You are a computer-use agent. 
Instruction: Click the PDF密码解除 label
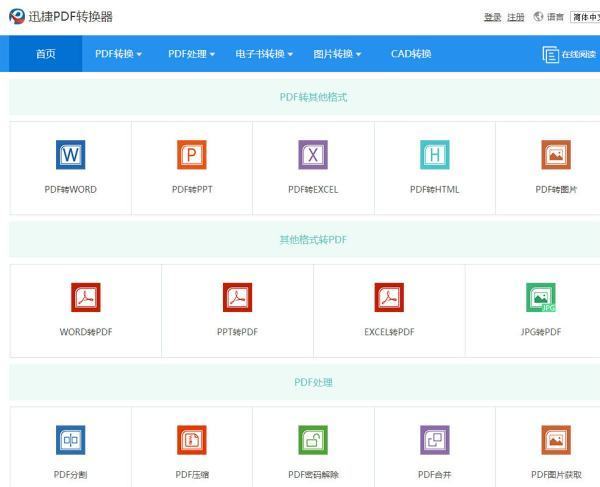[313, 474]
